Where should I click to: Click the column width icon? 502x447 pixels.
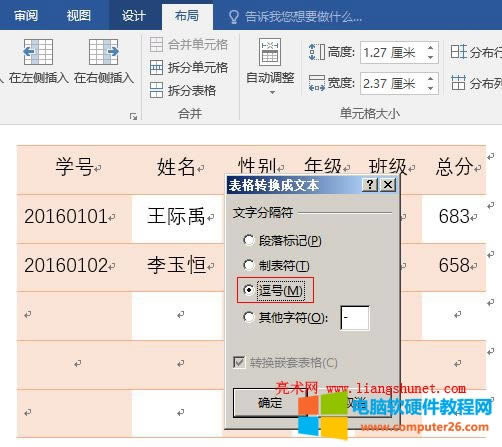pos(317,83)
